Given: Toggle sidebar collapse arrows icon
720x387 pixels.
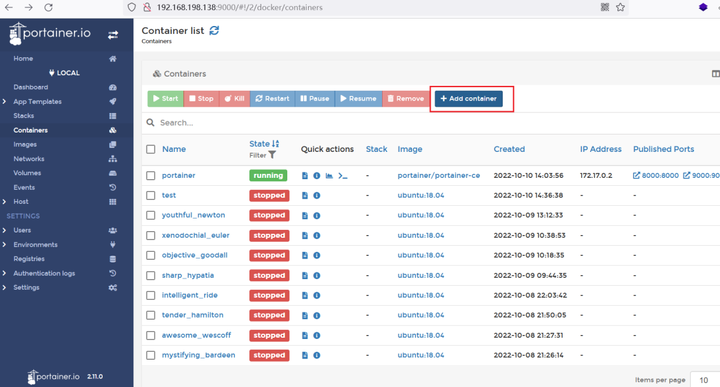Looking at the screenshot, I should pyautogui.click(x=113, y=35).
